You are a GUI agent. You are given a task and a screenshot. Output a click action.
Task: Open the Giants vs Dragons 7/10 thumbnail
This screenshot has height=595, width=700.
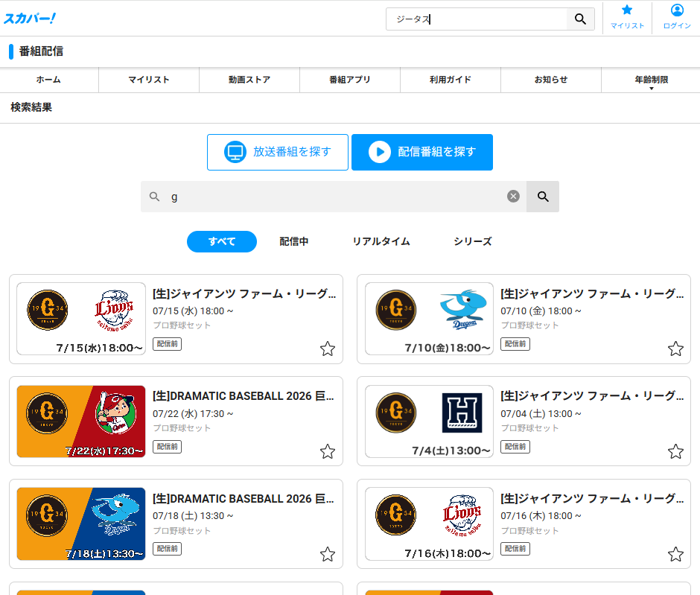tap(429, 319)
